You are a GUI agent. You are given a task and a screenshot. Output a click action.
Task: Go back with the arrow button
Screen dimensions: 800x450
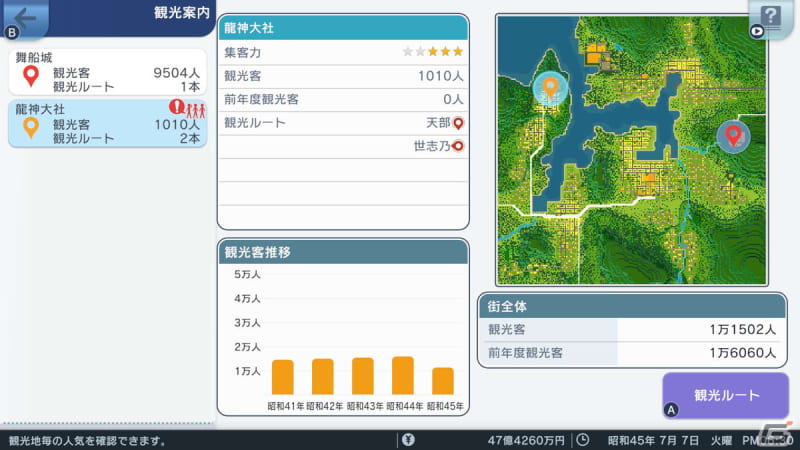click(x=25, y=18)
